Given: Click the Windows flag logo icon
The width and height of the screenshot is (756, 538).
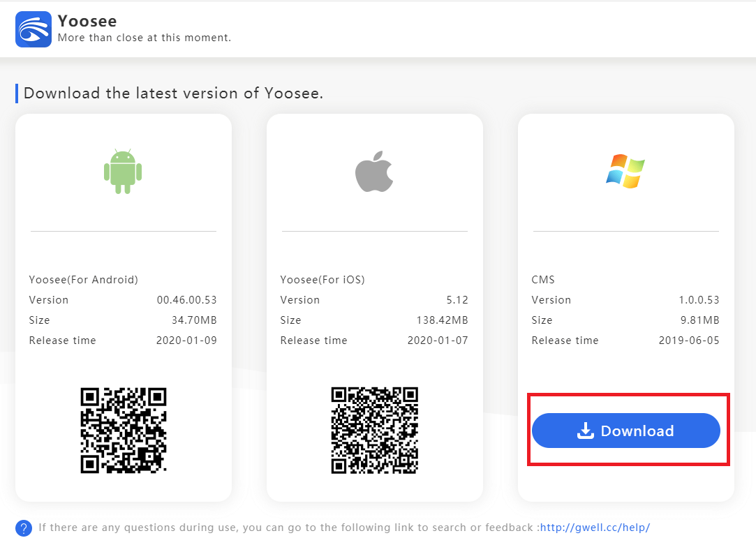Looking at the screenshot, I should click(625, 171).
